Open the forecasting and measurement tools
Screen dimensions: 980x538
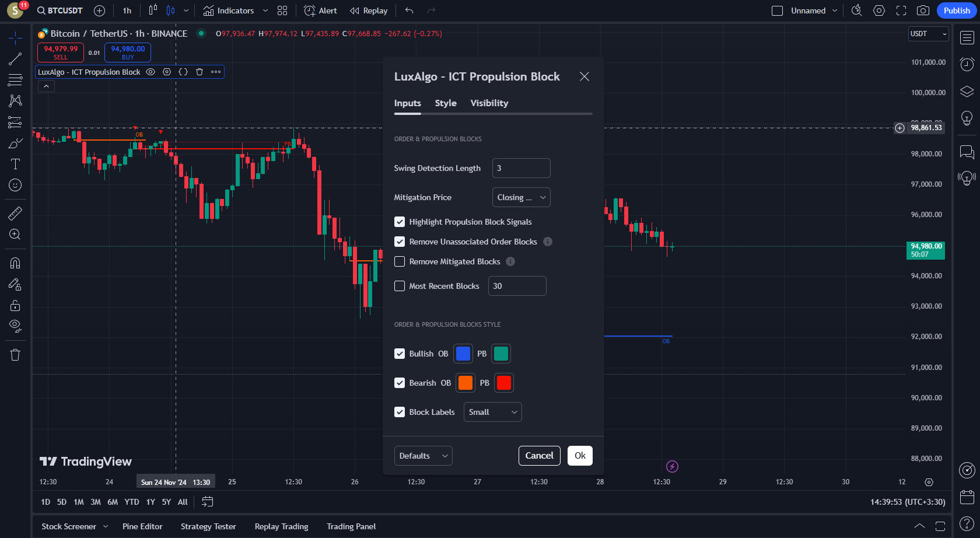click(15, 122)
